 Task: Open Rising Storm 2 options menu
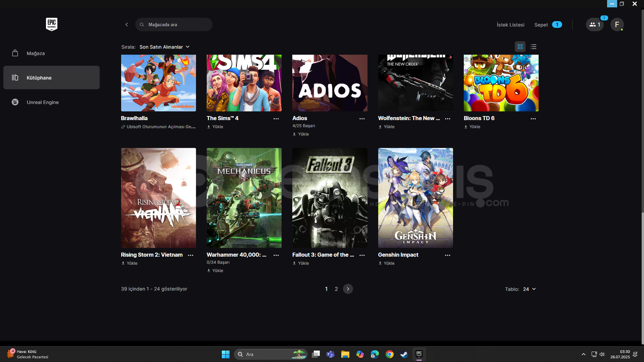pyautogui.click(x=191, y=255)
